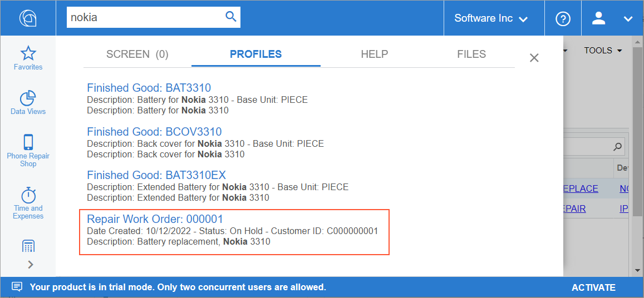644x298 pixels.
Task: Click the calculator icon in the sidebar
Action: click(x=28, y=246)
